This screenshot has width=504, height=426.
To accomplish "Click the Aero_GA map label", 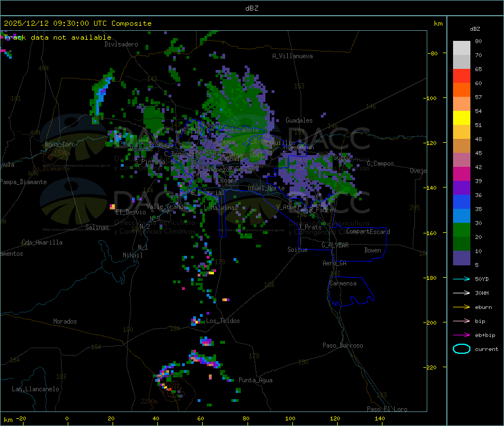I will tap(334, 263).
